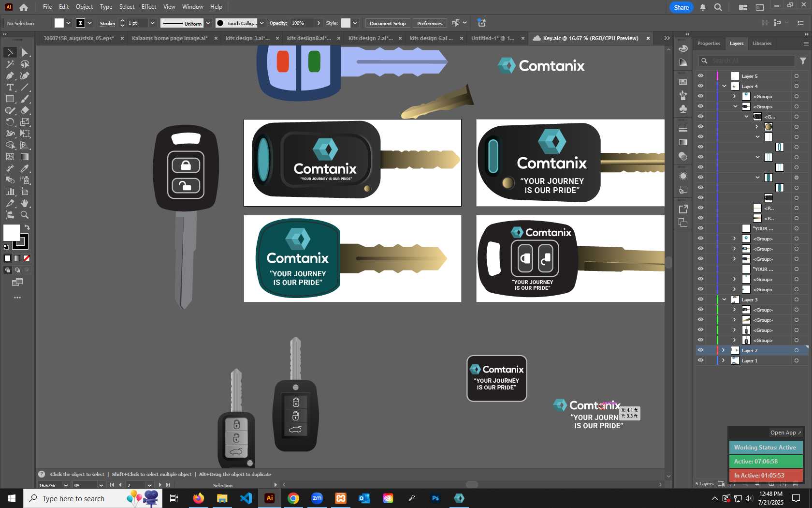The height and width of the screenshot is (508, 812).
Task: Toggle visibility of Layer 4
Action: point(700,86)
